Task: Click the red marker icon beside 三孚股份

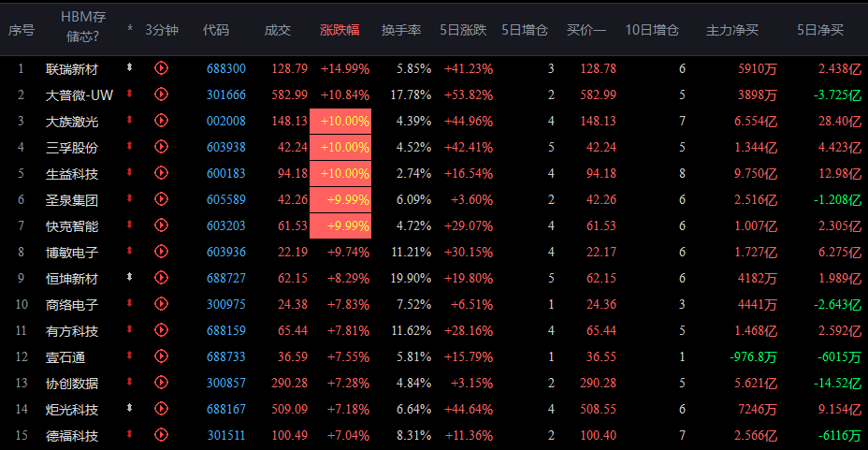Action: (x=129, y=146)
